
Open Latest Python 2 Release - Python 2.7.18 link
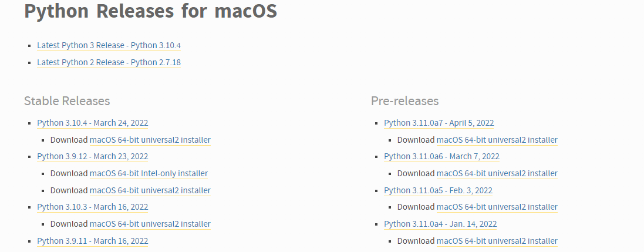tap(109, 62)
